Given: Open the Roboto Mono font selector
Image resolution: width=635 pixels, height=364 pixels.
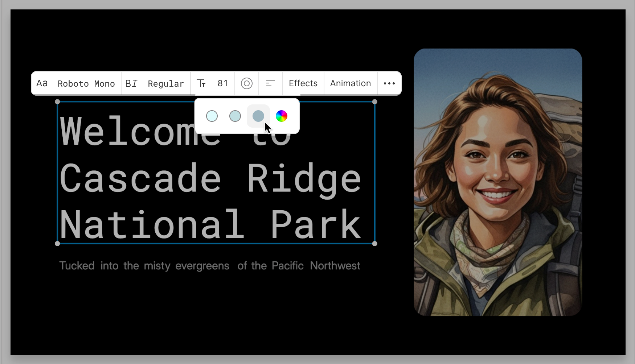Looking at the screenshot, I should [x=86, y=83].
